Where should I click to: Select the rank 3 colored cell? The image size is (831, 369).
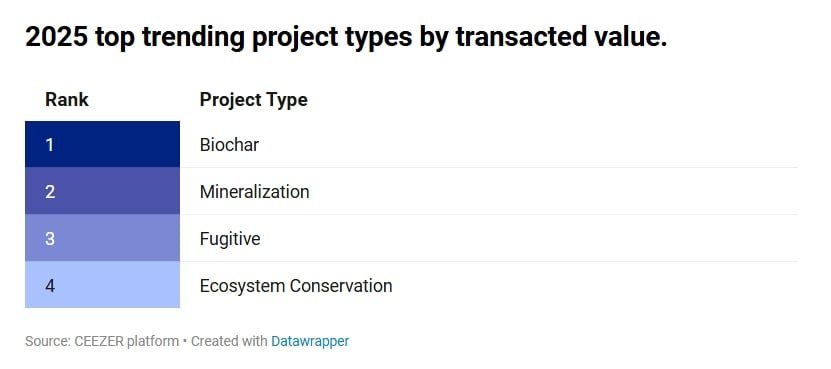[x=102, y=238]
